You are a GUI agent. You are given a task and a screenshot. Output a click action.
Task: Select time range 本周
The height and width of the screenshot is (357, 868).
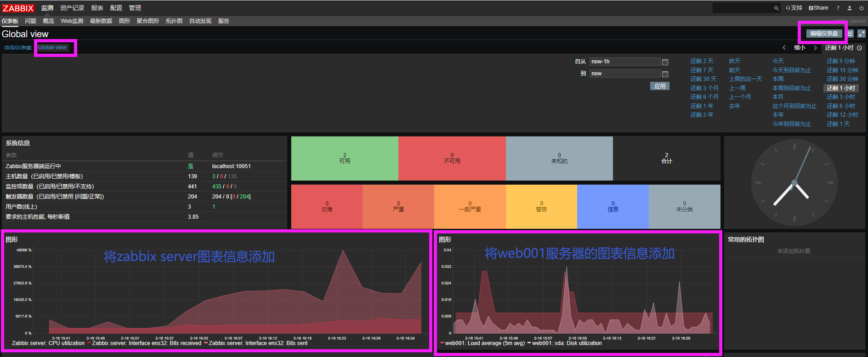pyautogui.click(x=778, y=79)
